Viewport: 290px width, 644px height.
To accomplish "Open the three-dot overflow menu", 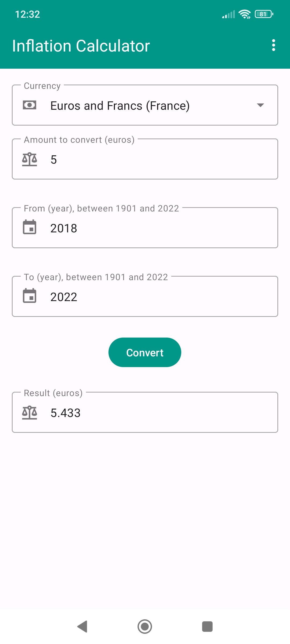I will coord(273,45).
